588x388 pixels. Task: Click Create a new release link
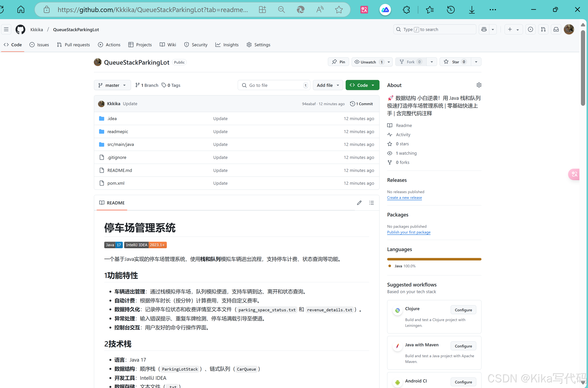click(x=404, y=198)
